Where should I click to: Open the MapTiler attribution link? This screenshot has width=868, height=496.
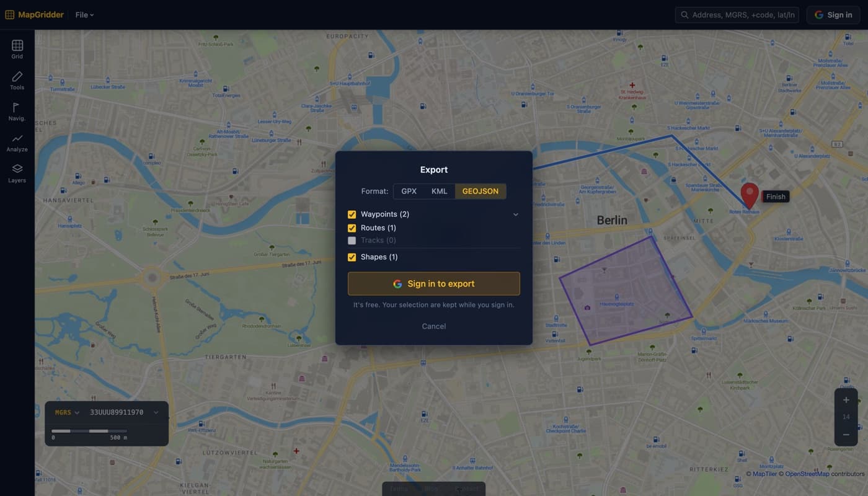761,474
